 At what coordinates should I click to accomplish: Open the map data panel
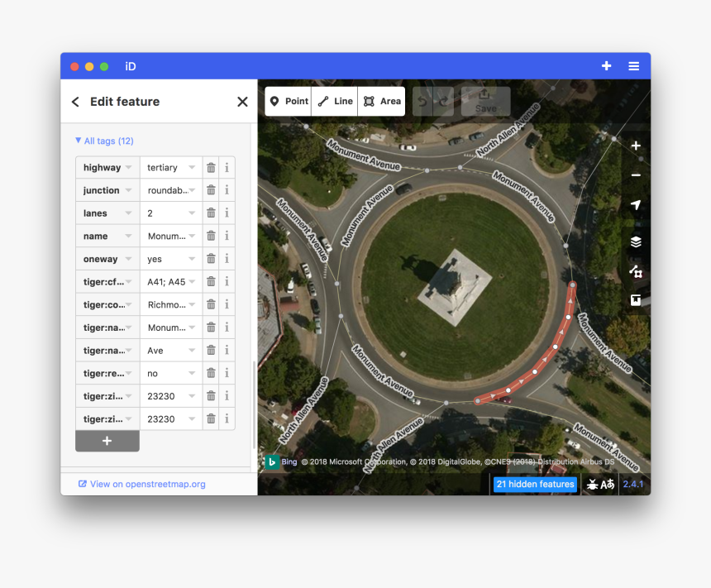pyautogui.click(x=635, y=271)
